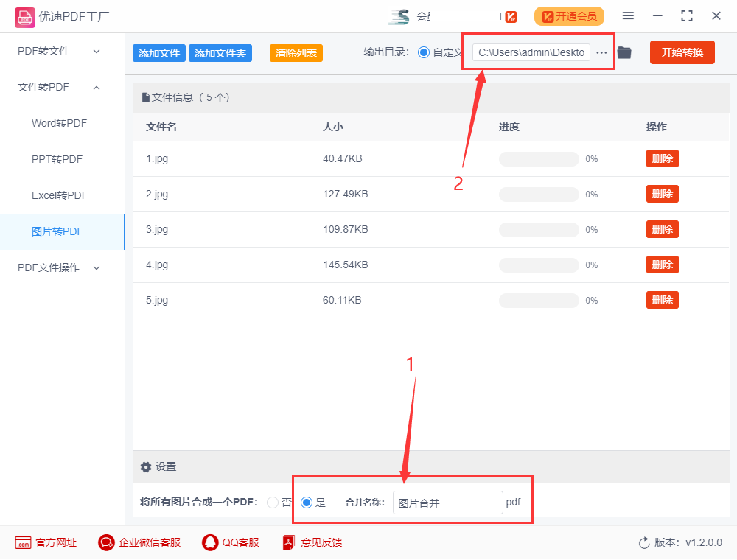Click the 文件名 column header
The image size is (737, 560).
click(x=161, y=127)
